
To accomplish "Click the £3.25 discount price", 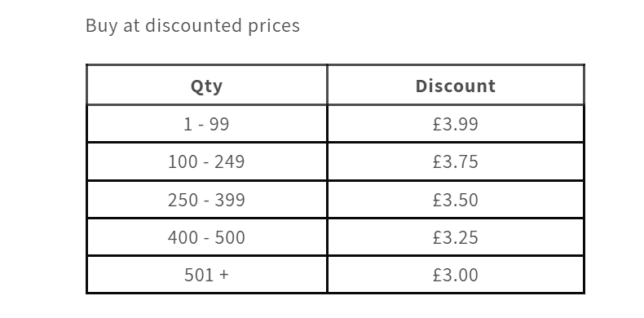I will (456, 237).
